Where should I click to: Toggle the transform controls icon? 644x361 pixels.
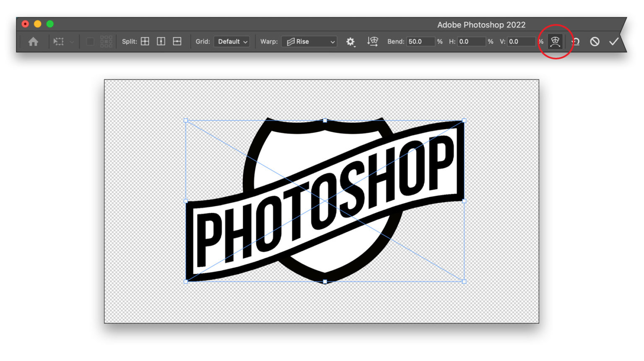pos(59,42)
